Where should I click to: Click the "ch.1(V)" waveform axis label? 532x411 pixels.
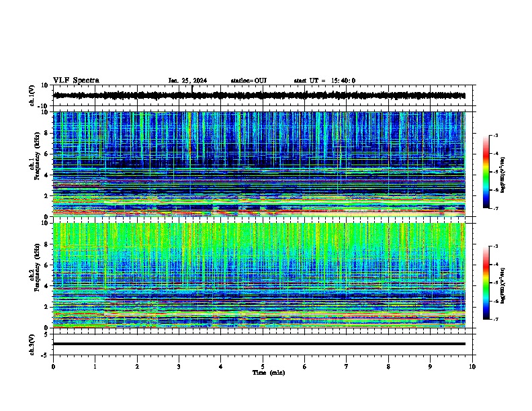click(x=32, y=95)
